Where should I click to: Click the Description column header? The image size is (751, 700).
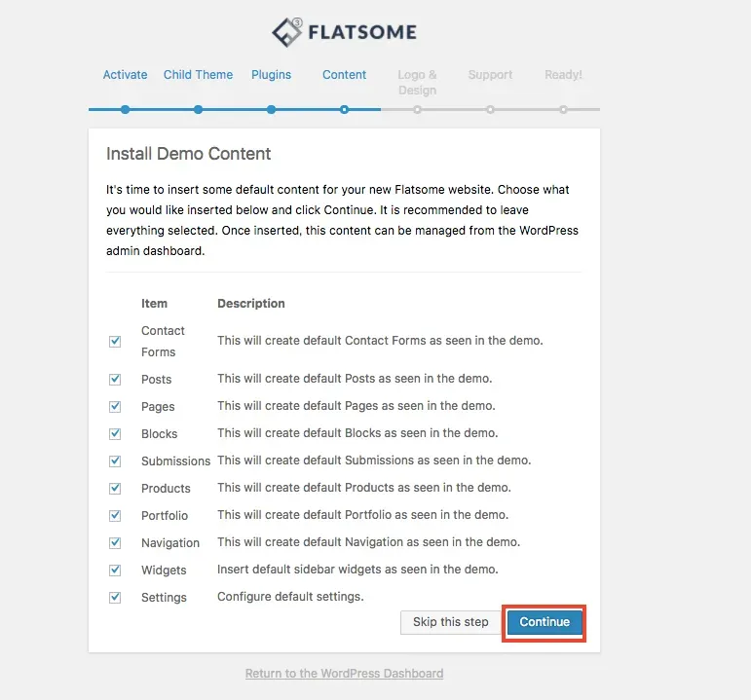251,304
